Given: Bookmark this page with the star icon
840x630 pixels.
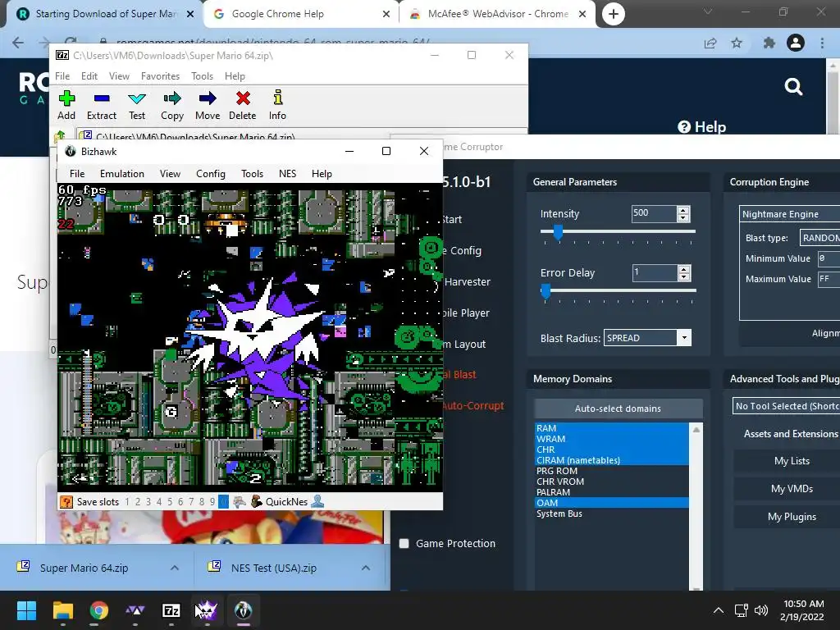Looking at the screenshot, I should pos(737,43).
